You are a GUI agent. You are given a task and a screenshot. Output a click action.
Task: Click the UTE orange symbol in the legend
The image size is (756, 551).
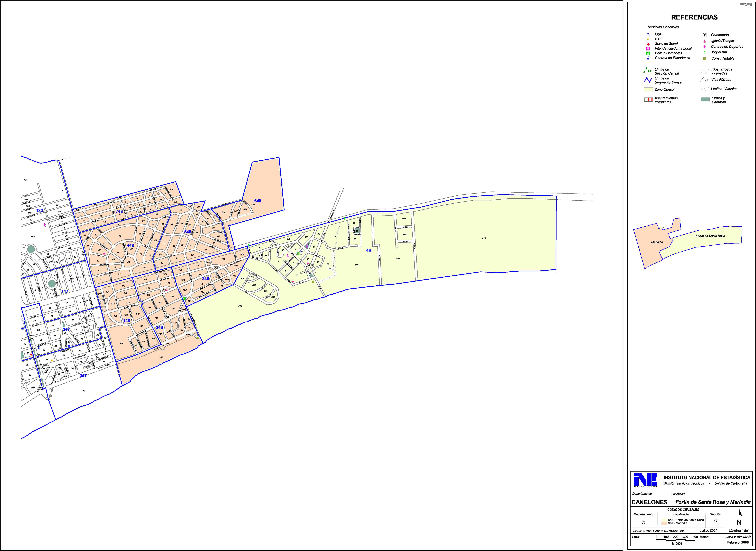click(648, 39)
